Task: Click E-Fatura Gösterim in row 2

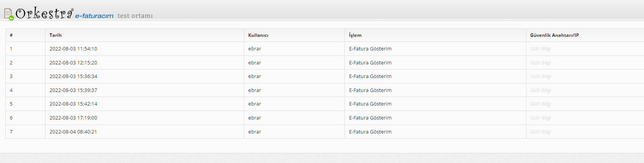Action: click(370, 63)
